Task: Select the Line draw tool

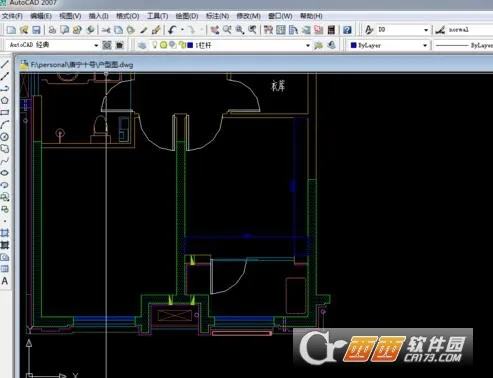Action: tap(5, 64)
